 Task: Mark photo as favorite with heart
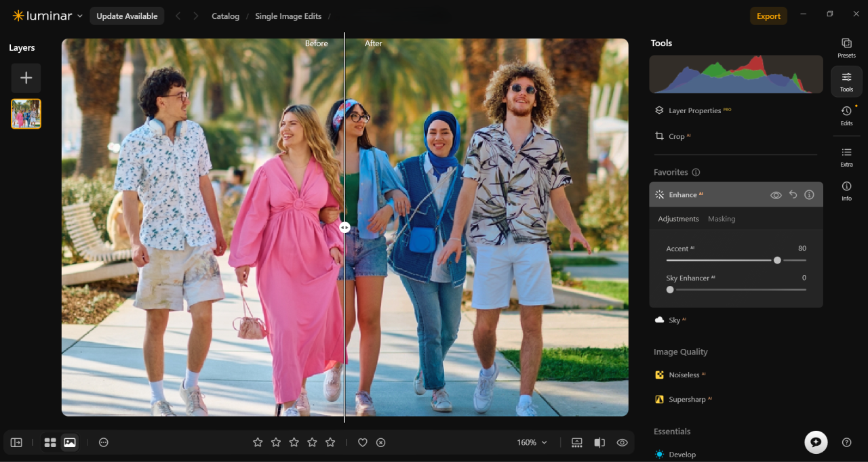[x=363, y=442]
